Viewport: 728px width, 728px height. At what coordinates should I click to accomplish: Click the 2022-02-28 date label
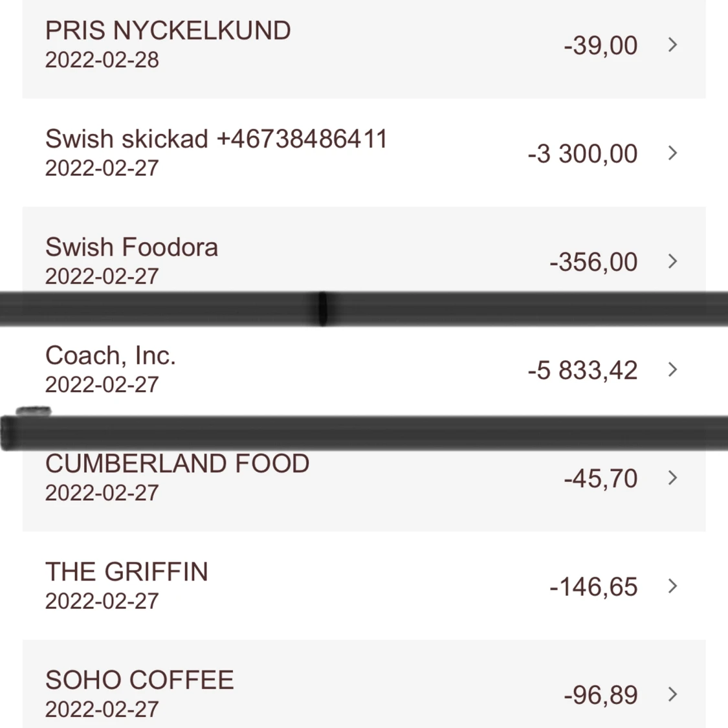pos(102,60)
